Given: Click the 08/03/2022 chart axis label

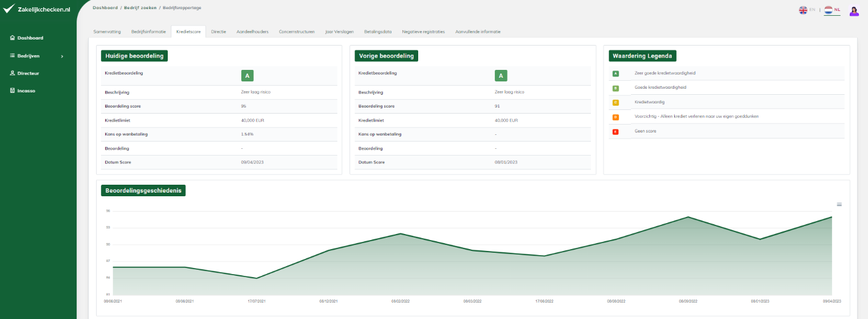Looking at the screenshot, I should click(472, 301).
